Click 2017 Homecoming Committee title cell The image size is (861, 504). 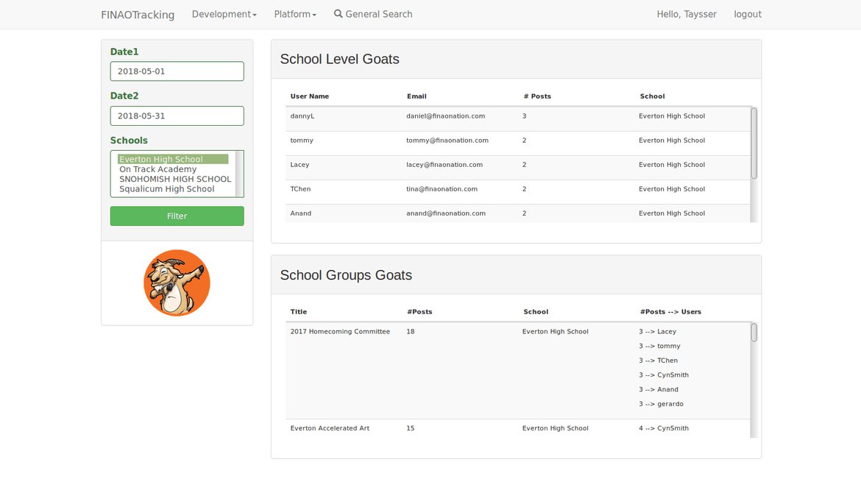click(340, 332)
